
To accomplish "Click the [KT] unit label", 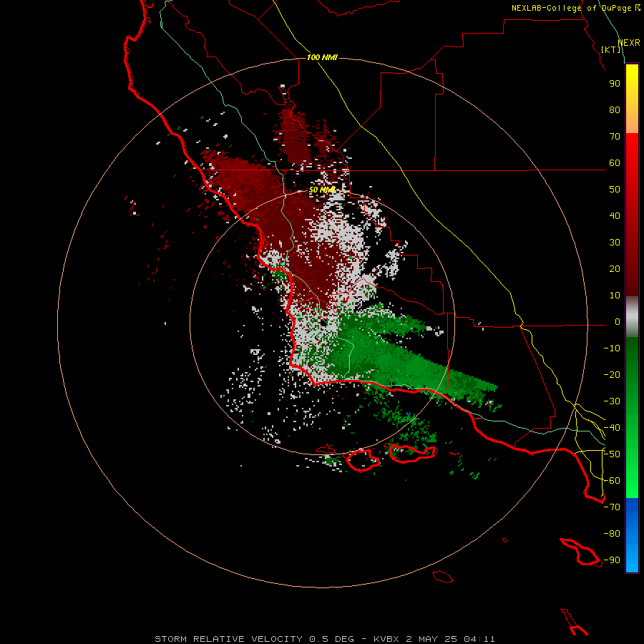I will coord(611,49).
